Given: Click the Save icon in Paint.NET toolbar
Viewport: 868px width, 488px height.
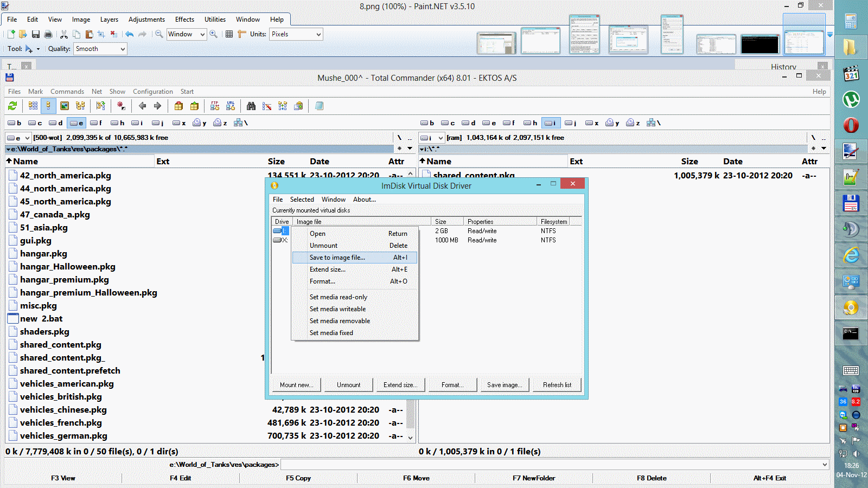Looking at the screenshot, I should 35,34.
